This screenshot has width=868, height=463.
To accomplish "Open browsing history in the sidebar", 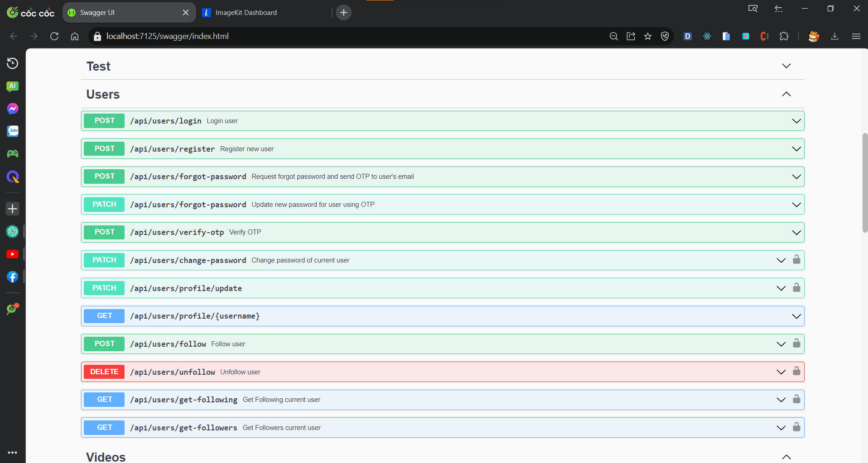I will (x=12, y=63).
